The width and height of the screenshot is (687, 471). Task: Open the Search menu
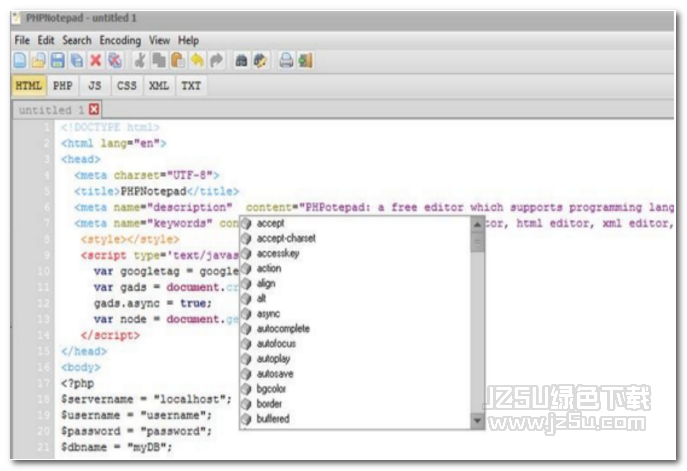pyautogui.click(x=77, y=40)
